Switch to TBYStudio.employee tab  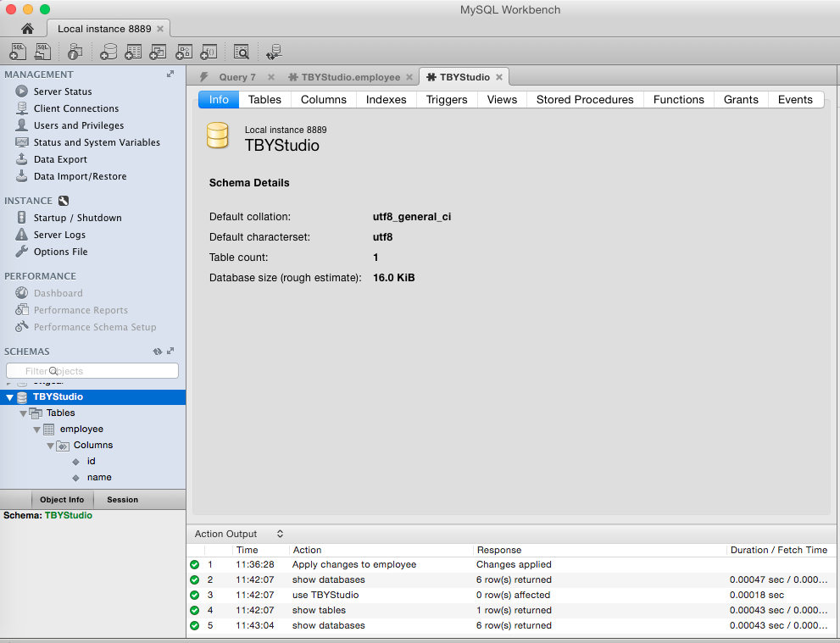pyautogui.click(x=350, y=77)
